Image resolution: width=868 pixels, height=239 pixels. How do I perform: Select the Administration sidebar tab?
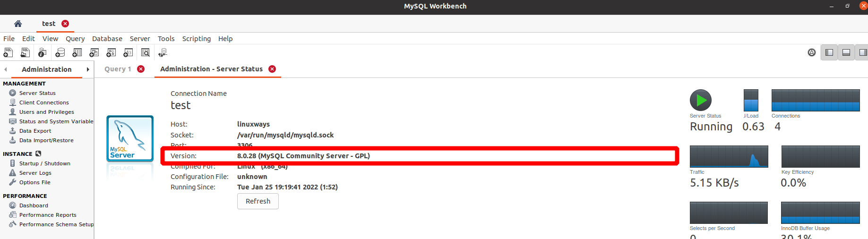47,69
